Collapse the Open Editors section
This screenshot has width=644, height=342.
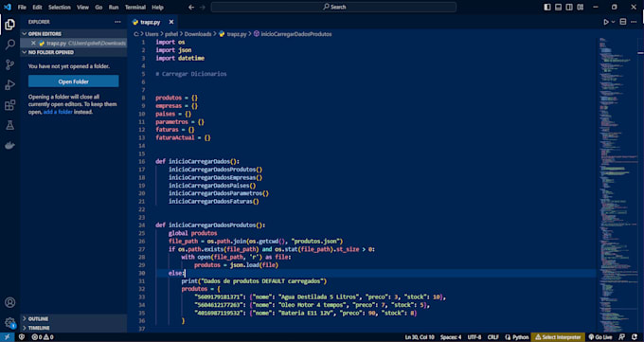pos(74,34)
